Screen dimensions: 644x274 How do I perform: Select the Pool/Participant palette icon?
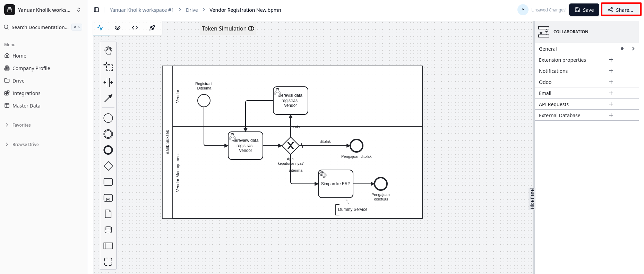click(x=108, y=246)
